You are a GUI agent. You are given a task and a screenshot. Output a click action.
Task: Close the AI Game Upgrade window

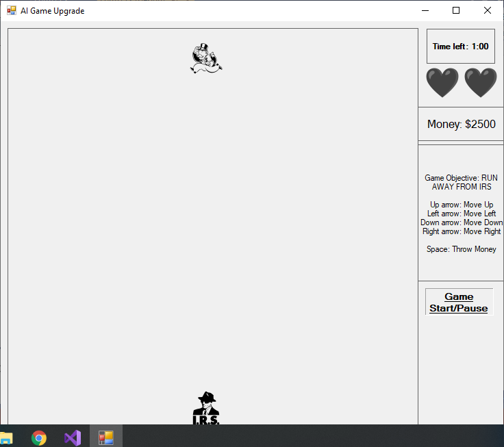tap(488, 10)
